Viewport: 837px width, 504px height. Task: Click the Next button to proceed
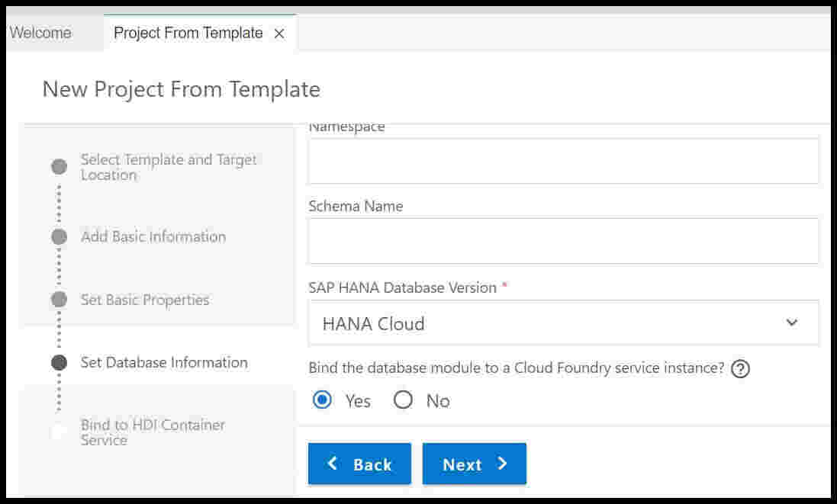[474, 464]
